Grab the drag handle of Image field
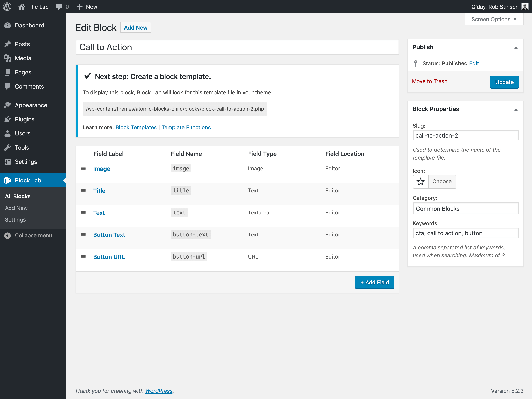This screenshot has width=532, height=399. click(x=83, y=169)
